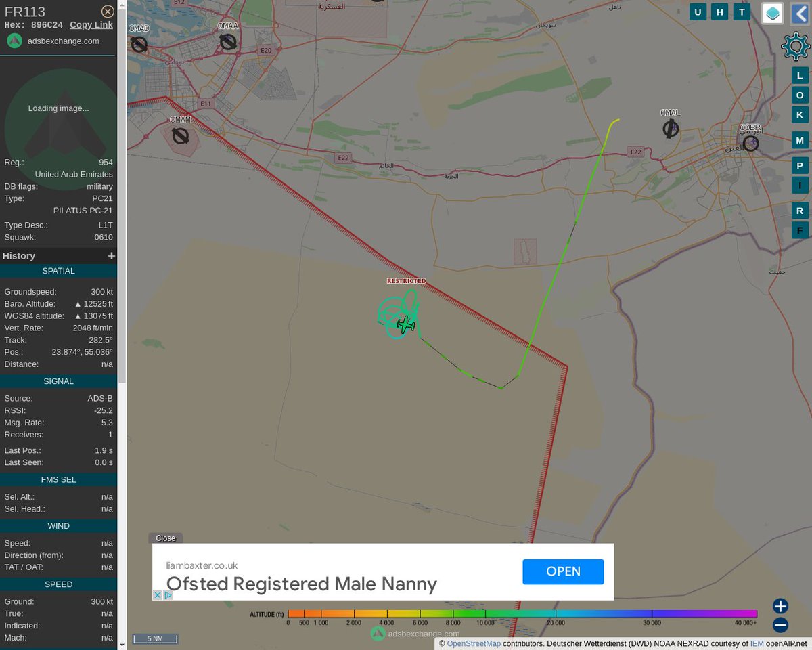Open the map layers selector
Viewport: 812px width, 650px height.
773,13
